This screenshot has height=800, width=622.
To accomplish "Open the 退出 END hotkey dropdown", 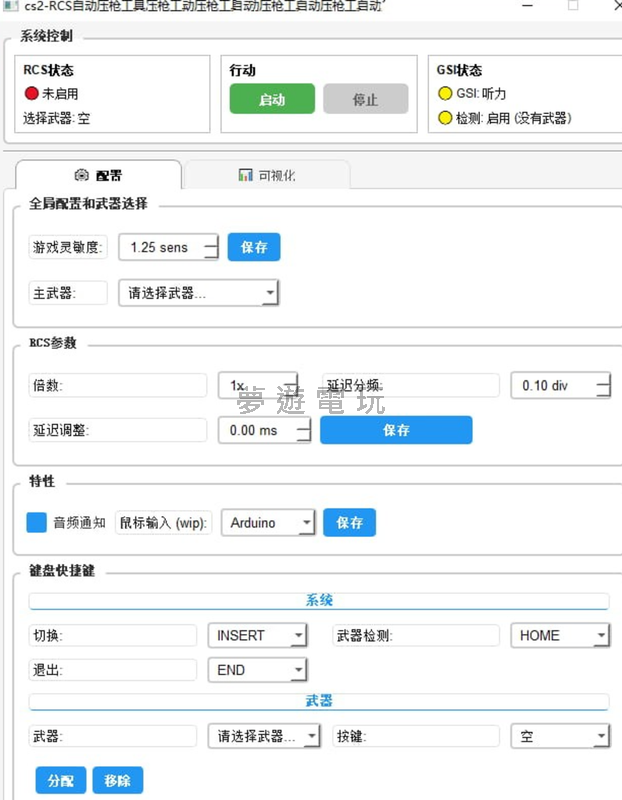I will click(x=257, y=670).
